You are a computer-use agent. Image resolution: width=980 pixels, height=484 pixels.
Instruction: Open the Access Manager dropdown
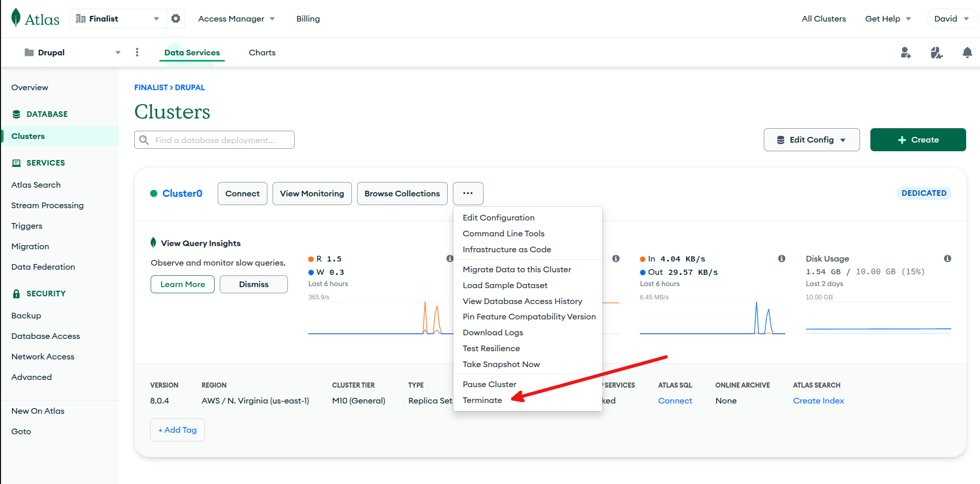click(x=237, y=18)
